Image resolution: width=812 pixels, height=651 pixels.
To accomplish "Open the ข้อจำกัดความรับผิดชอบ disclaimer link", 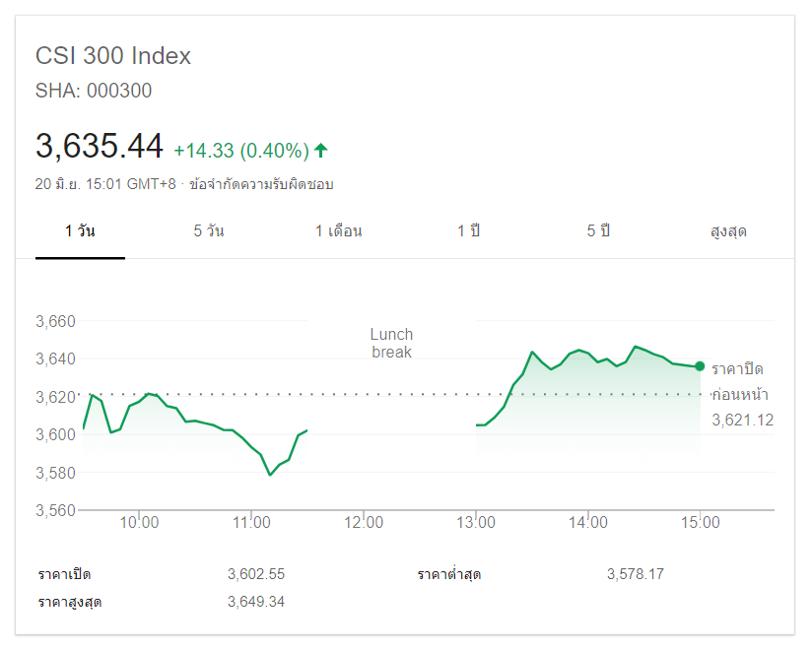I will [261, 184].
